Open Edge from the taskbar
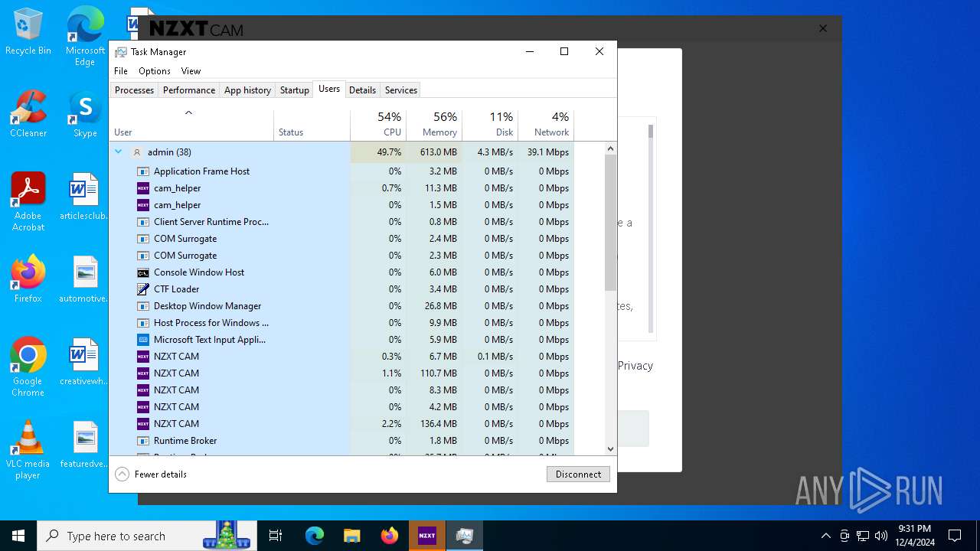This screenshot has width=980, height=551. (315, 536)
